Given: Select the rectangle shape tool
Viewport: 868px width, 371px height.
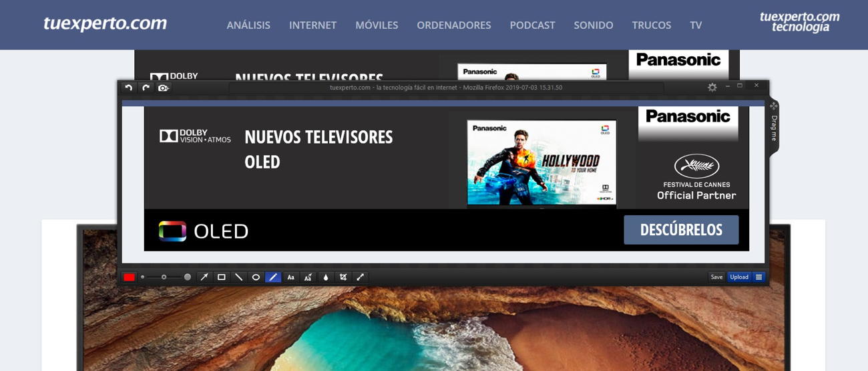Looking at the screenshot, I should click(x=222, y=277).
